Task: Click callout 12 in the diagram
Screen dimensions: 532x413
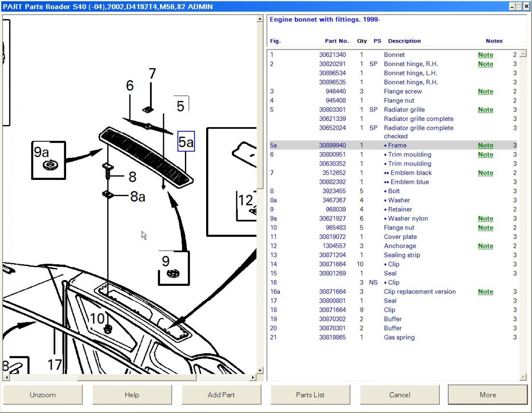Action: click(245, 200)
